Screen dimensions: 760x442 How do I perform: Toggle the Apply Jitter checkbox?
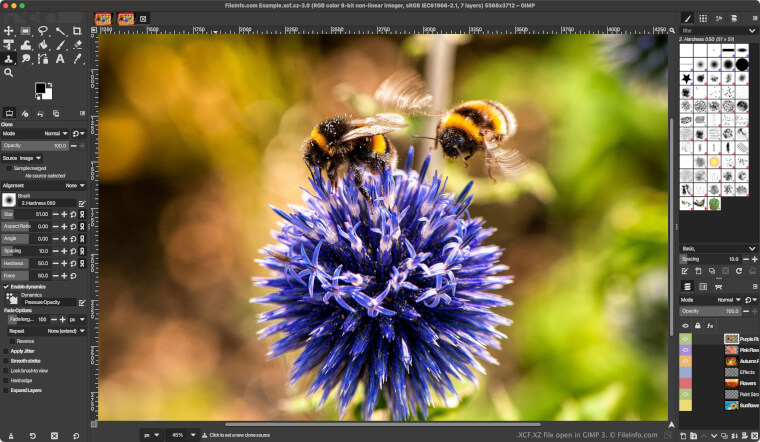tap(6, 351)
